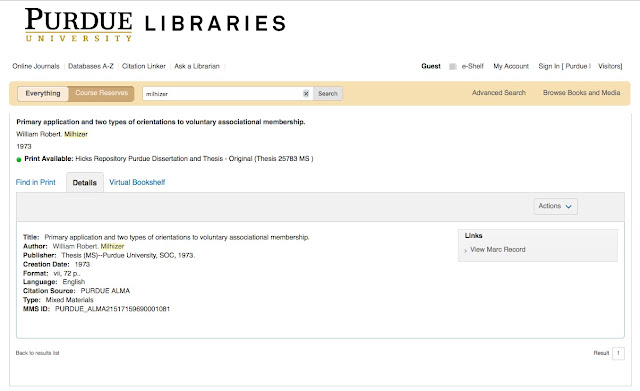The width and height of the screenshot is (640, 391).
Task: Switch to the Details tab
Action: [84, 182]
